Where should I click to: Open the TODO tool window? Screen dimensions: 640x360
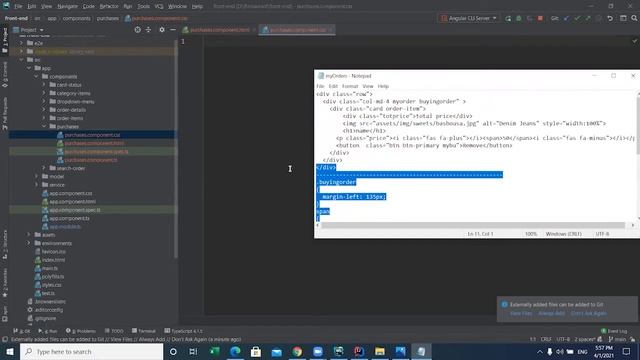click(114, 331)
